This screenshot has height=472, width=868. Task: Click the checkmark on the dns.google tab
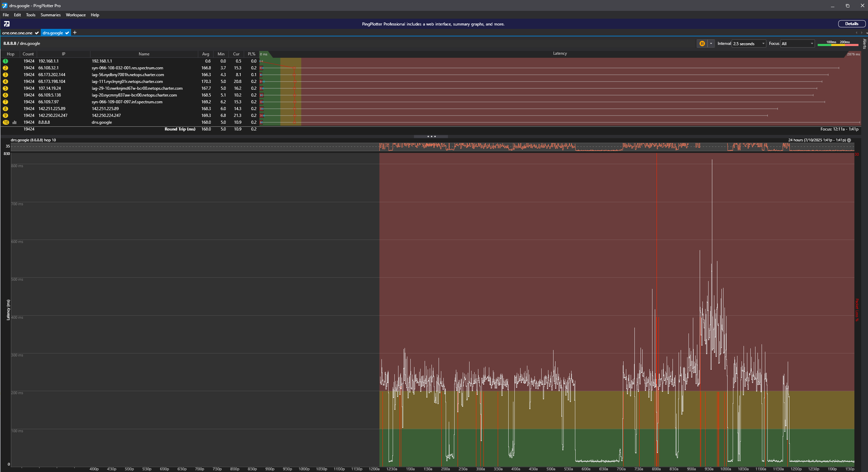click(x=67, y=33)
